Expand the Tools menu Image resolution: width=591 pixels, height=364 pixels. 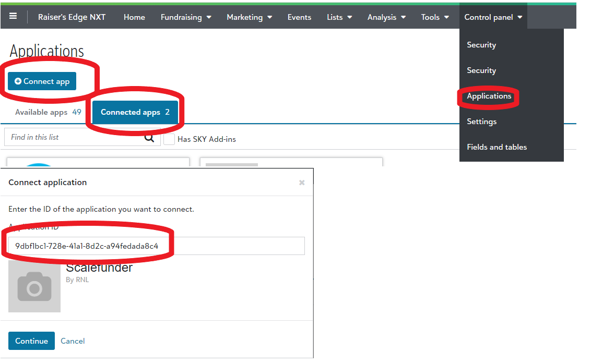434,17
